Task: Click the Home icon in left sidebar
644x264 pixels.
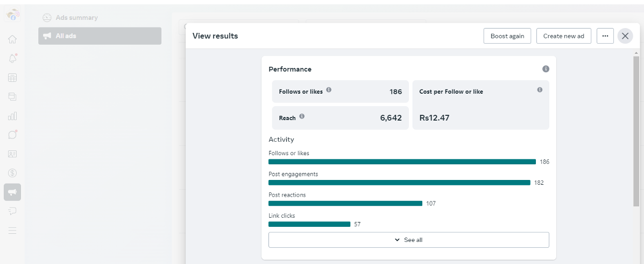Action: 12,39
